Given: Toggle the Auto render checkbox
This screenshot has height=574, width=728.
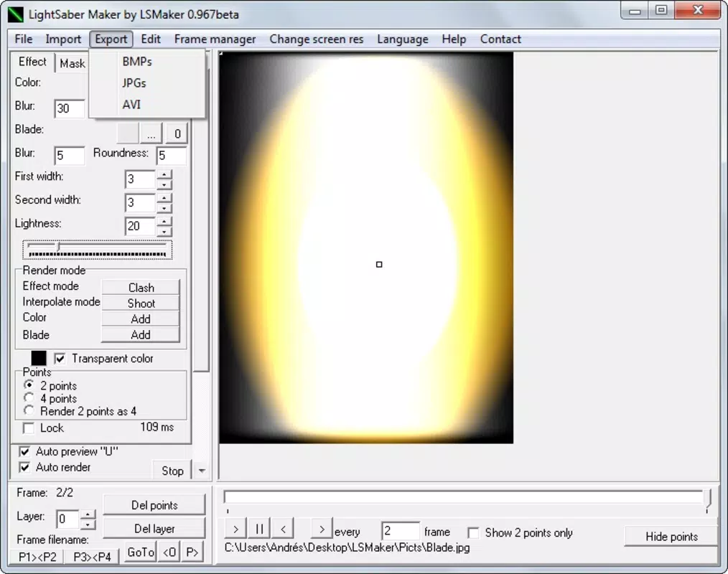Looking at the screenshot, I should coord(24,467).
